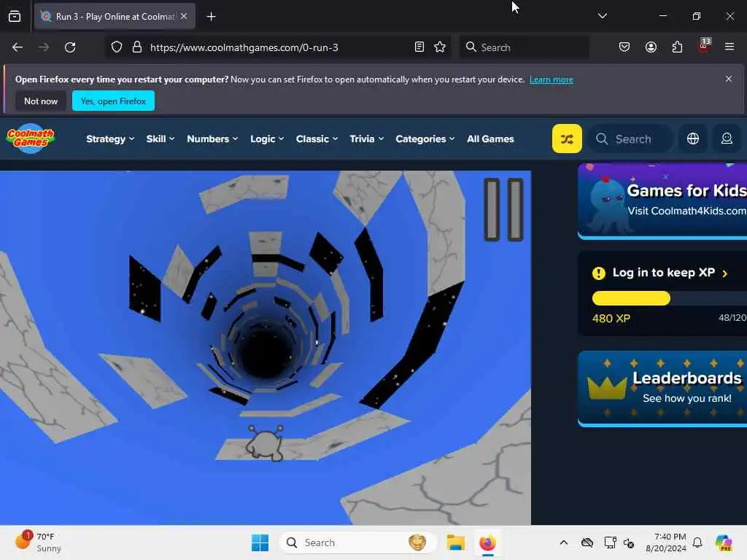The height and width of the screenshot is (560, 747).
Task: Expand the Numbers menu
Action: pyautogui.click(x=212, y=139)
